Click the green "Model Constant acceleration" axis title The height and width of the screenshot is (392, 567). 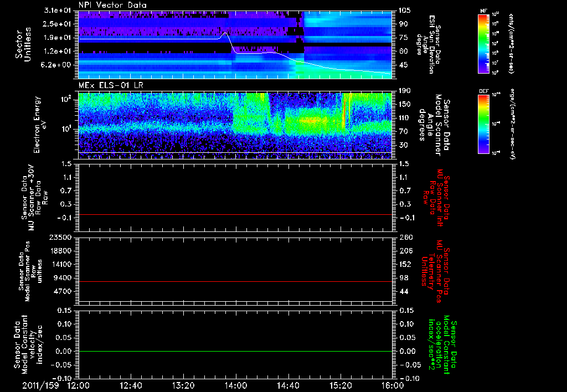click(442, 345)
